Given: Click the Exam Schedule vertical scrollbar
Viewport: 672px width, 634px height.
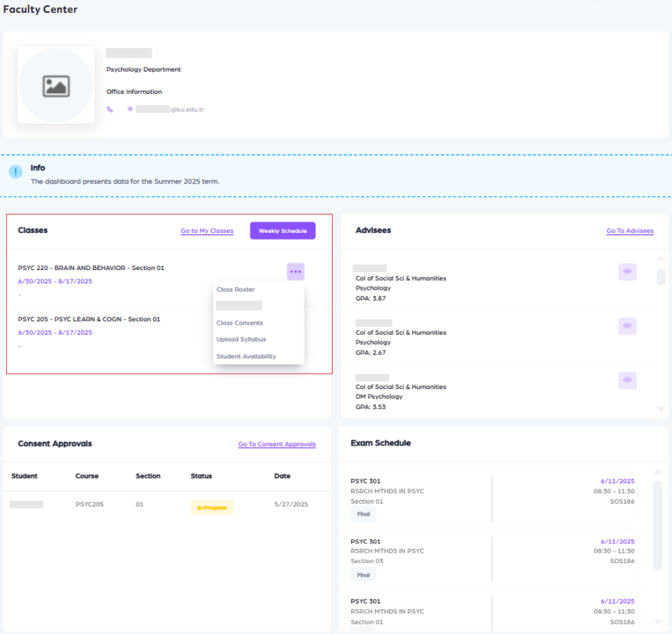Looking at the screenshot, I should click(x=658, y=525).
